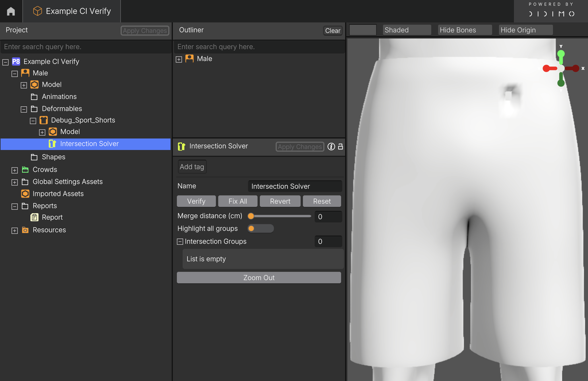Click the Zoom Out button
This screenshot has height=381, width=588.
click(259, 278)
